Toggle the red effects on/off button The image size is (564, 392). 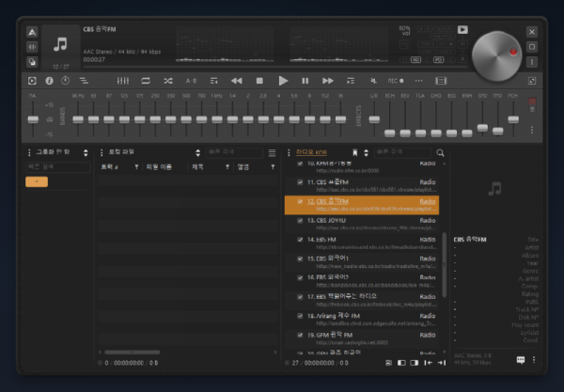[532, 102]
